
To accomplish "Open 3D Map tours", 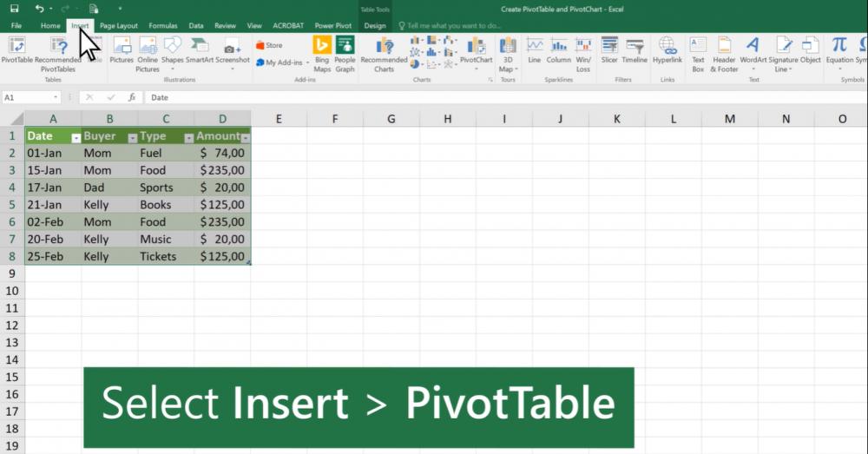I will pos(507,55).
